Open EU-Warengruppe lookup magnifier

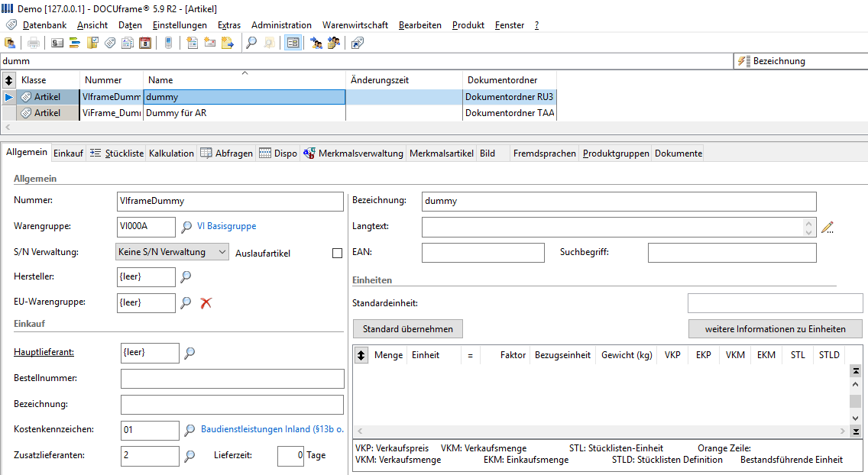point(186,302)
